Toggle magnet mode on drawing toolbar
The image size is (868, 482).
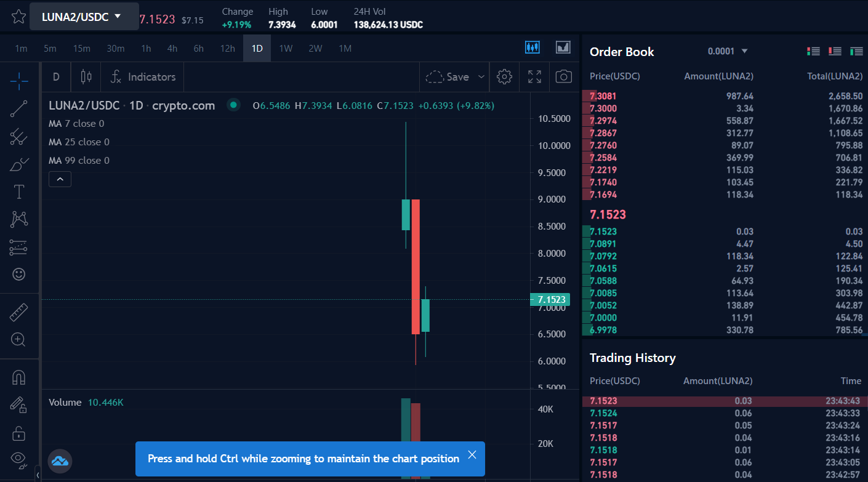(19, 377)
